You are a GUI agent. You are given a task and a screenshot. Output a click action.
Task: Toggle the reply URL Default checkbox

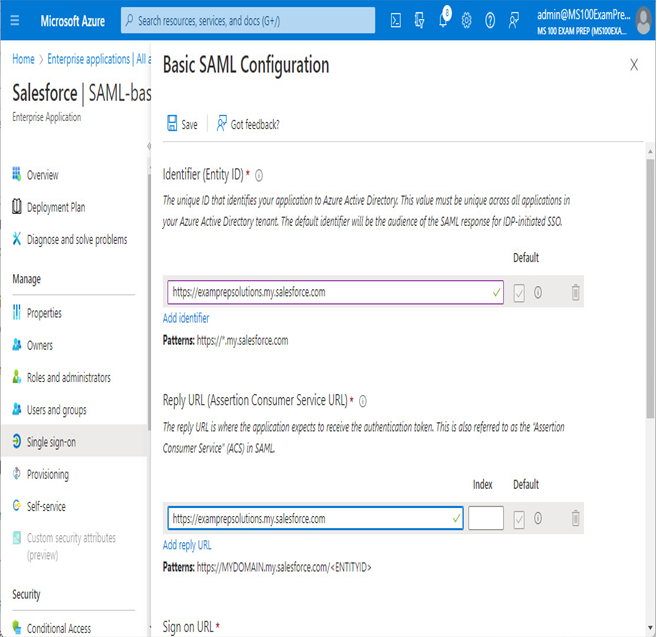[x=519, y=520]
